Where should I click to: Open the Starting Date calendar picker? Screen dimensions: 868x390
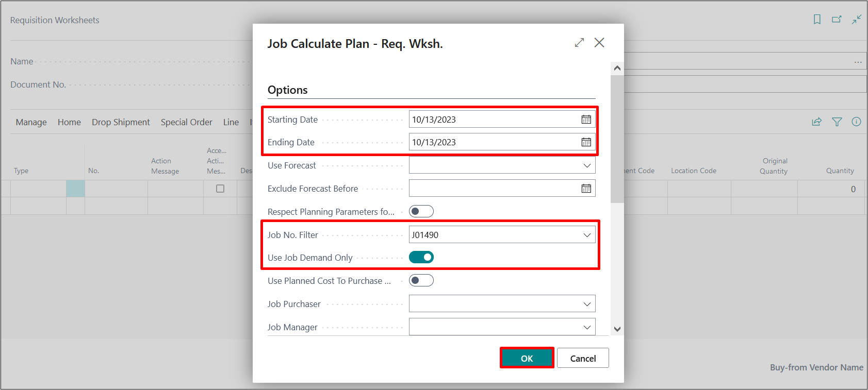tap(586, 120)
